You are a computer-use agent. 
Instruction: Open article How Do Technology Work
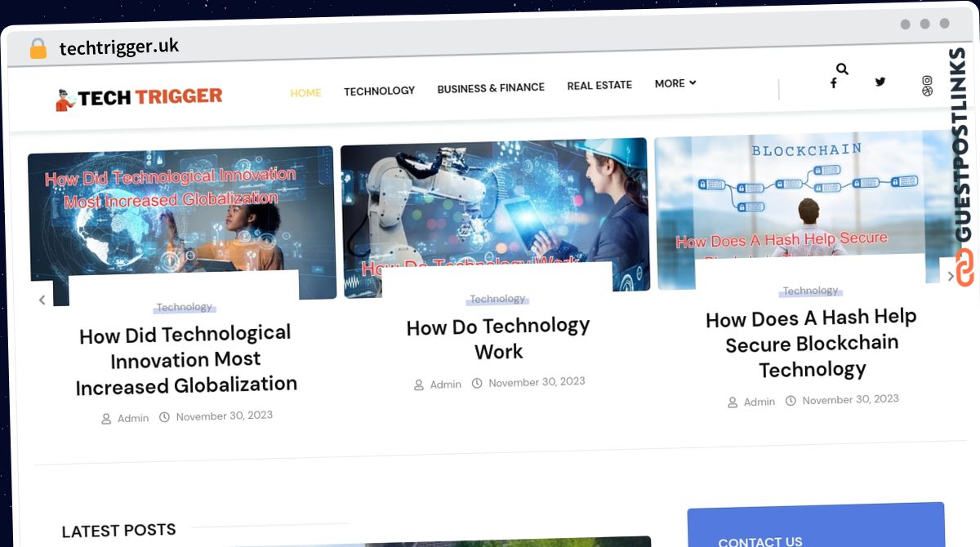click(x=498, y=339)
